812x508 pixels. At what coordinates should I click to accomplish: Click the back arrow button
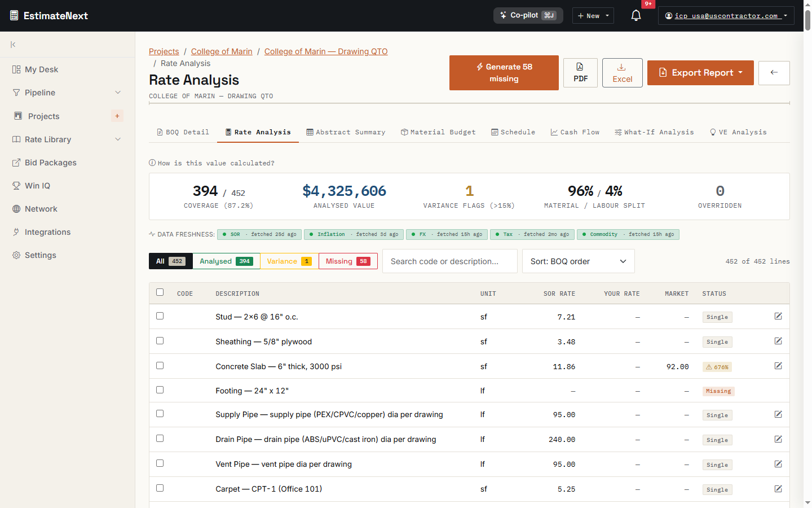(774, 73)
